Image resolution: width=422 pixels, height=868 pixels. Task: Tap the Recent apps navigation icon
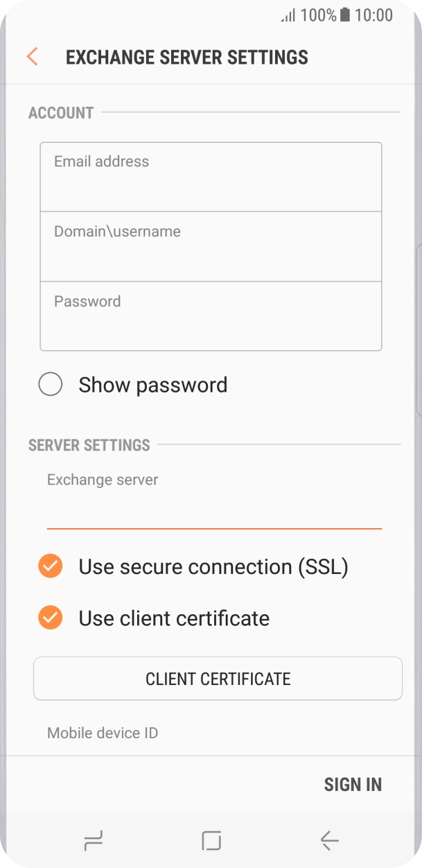click(92, 840)
